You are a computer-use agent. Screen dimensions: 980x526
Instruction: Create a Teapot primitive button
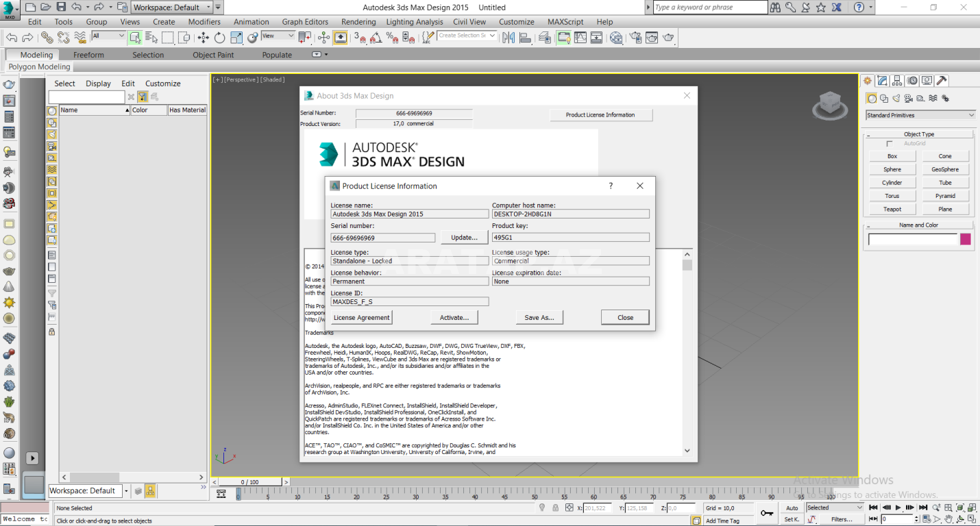[x=892, y=209]
